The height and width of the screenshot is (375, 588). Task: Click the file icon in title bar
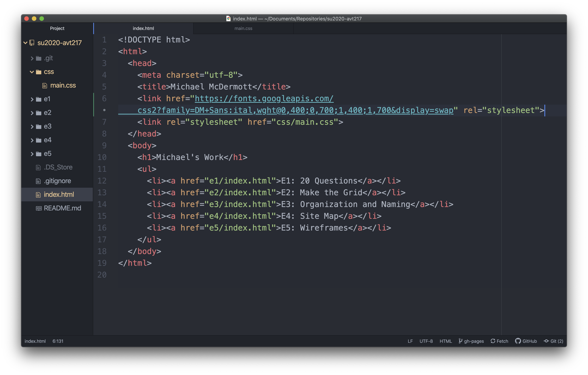tap(229, 19)
